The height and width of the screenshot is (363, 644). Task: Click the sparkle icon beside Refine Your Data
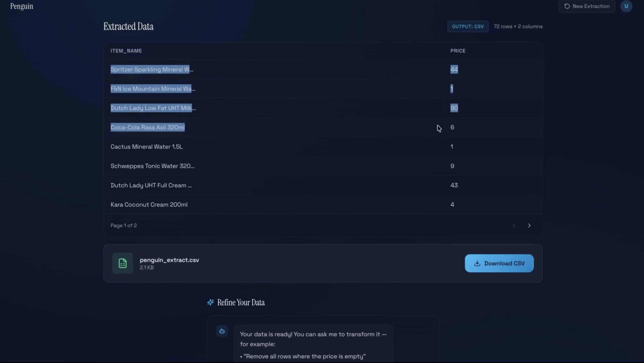click(211, 302)
